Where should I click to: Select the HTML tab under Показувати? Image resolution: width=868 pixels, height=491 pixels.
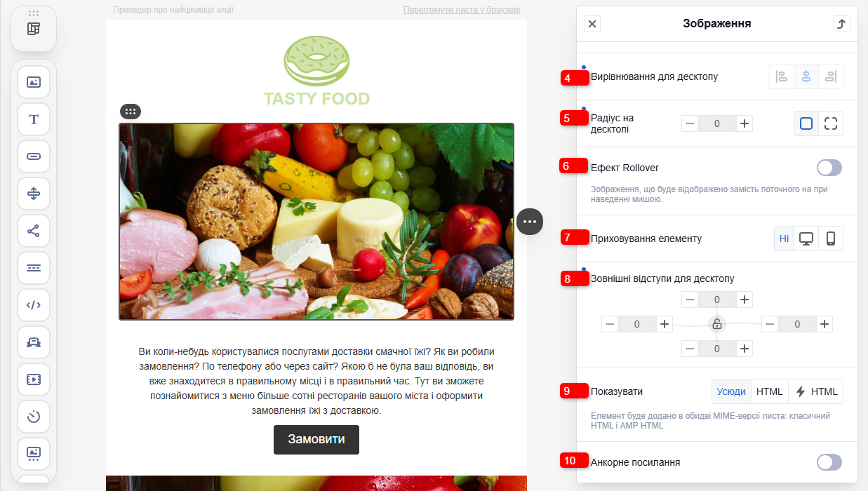point(769,391)
